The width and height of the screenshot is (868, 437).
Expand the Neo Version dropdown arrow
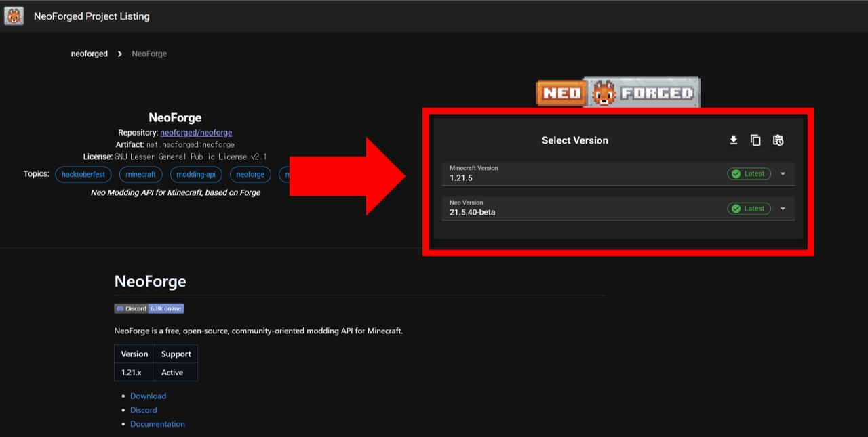pyautogui.click(x=783, y=209)
